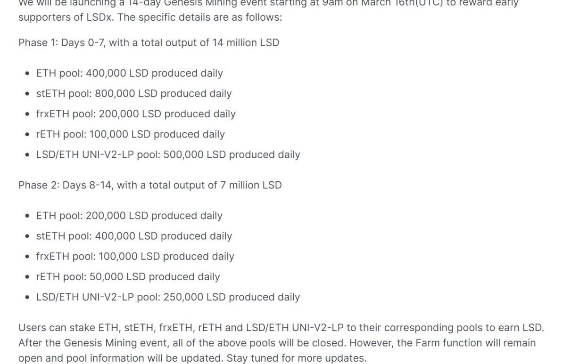The width and height of the screenshot is (588, 364).
Task: Click the LSD/ETH UNI-V2-LP 250,000 LSD line
Action: (168, 297)
